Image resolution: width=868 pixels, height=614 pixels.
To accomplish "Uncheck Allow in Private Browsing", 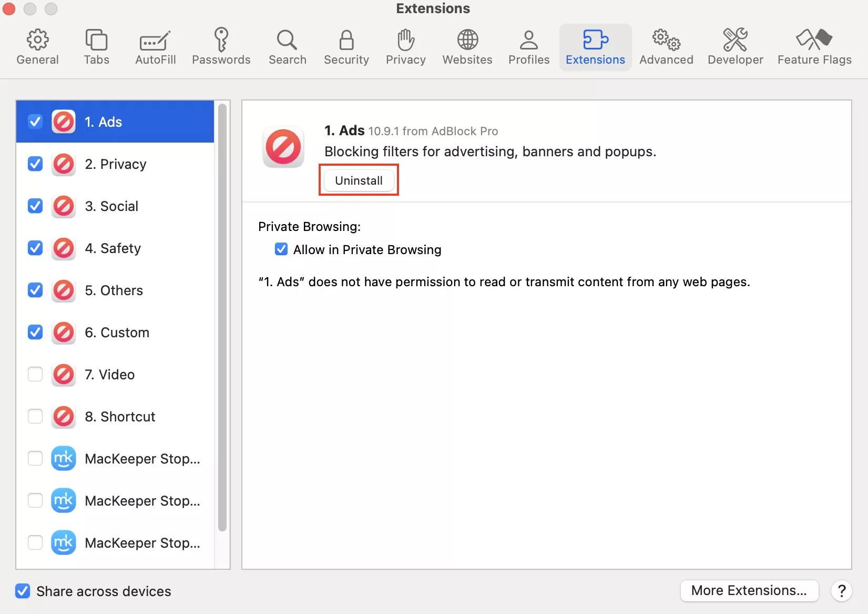I will pyautogui.click(x=281, y=249).
